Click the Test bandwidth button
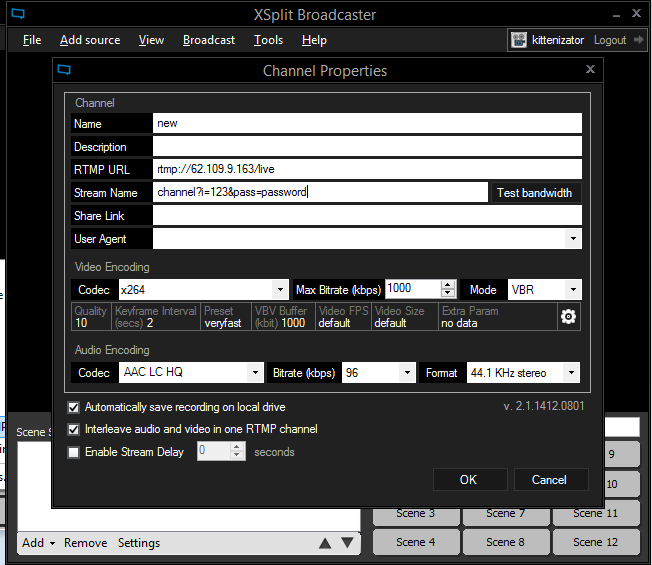This screenshot has height=565, width=652. (x=534, y=193)
